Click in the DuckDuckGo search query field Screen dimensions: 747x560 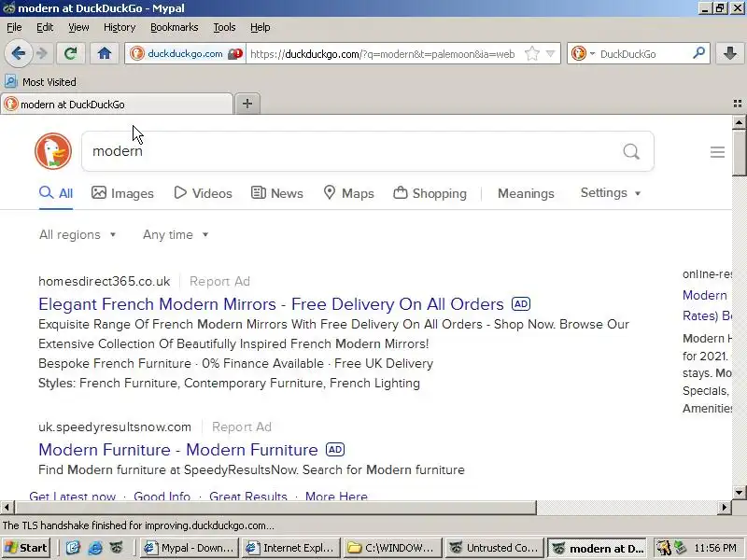353,151
